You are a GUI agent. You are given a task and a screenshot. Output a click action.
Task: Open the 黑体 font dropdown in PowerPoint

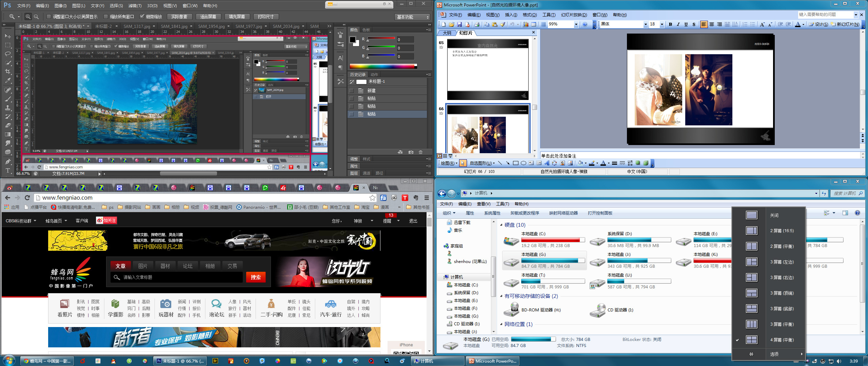pos(645,24)
